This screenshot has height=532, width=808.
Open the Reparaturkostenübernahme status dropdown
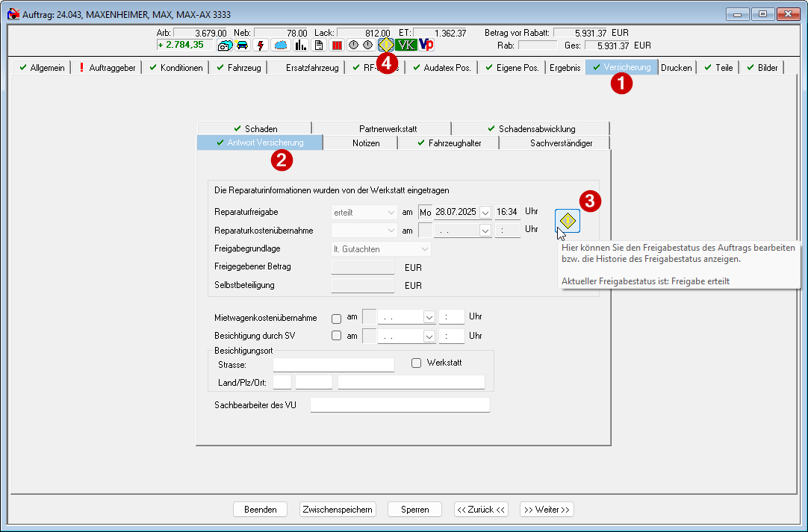pos(364,231)
